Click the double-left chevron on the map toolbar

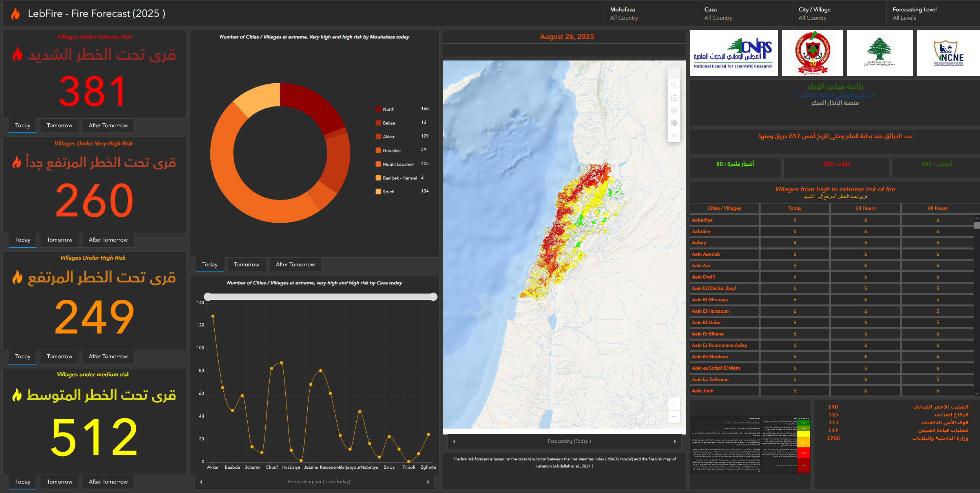click(x=673, y=136)
